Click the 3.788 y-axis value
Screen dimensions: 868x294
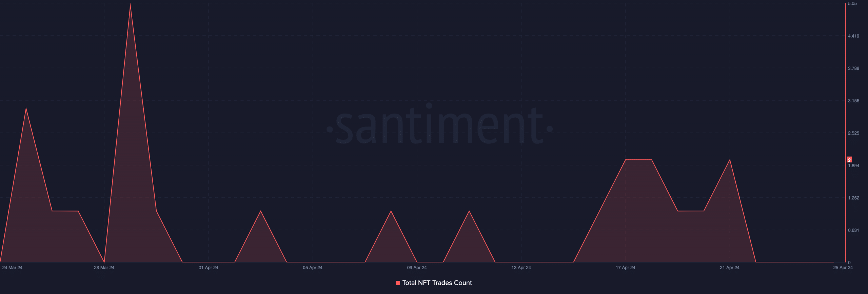click(853, 68)
